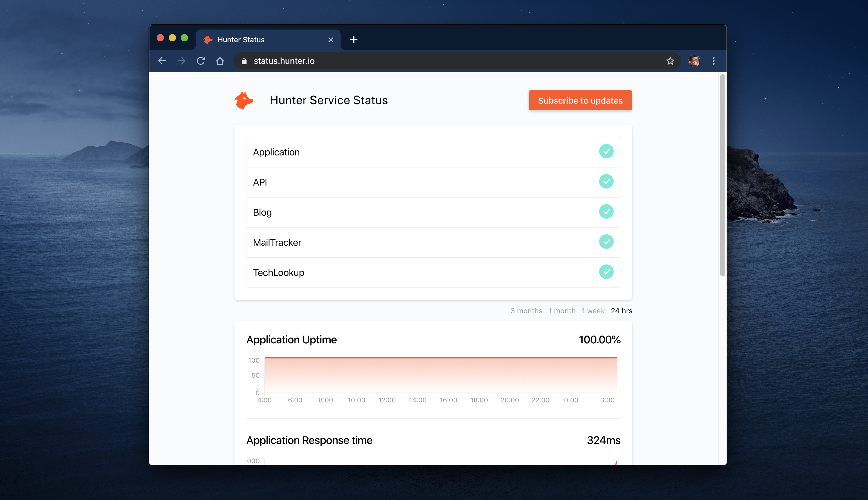Viewport: 868px width, 500px height.
Task: Click the TechLookup status checkmark
Action: (606, 272)
